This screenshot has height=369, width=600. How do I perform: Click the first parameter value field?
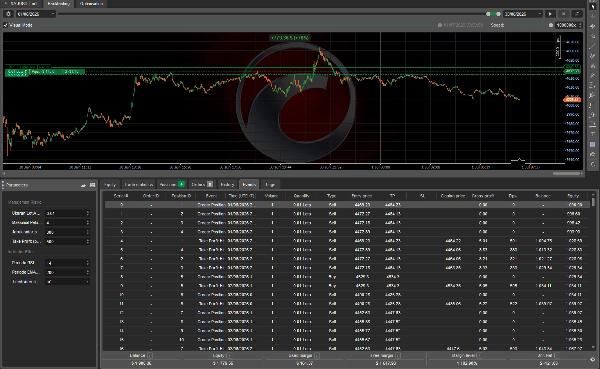coord(67,213)
